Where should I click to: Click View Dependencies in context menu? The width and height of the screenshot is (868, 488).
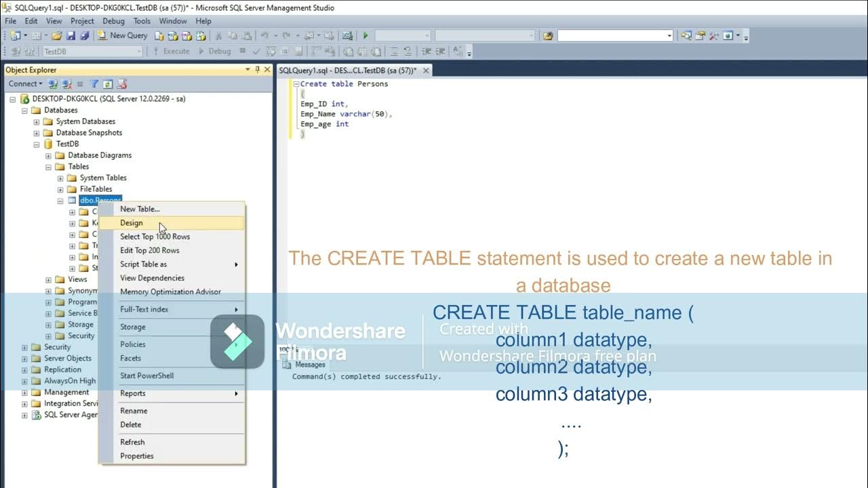pyautogui.click(x=172, y=278)
